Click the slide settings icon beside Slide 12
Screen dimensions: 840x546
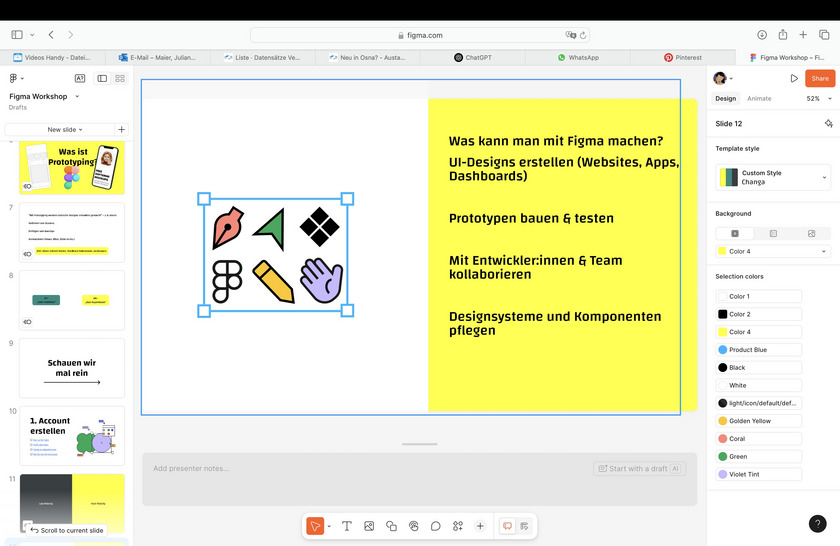828,124
